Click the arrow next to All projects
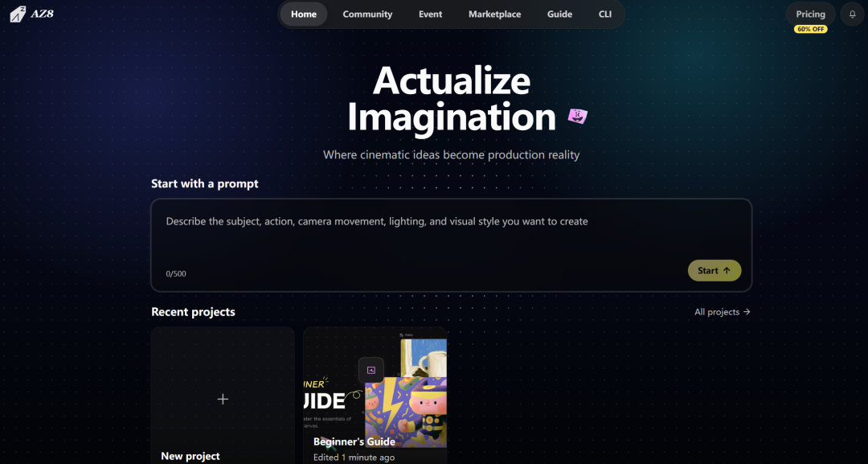868x464 pixels. (747, 312)
